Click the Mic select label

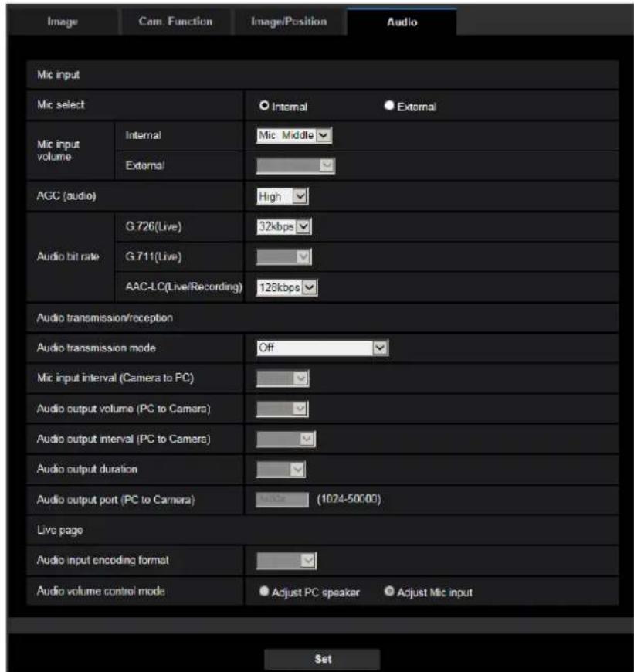point(61,104)
